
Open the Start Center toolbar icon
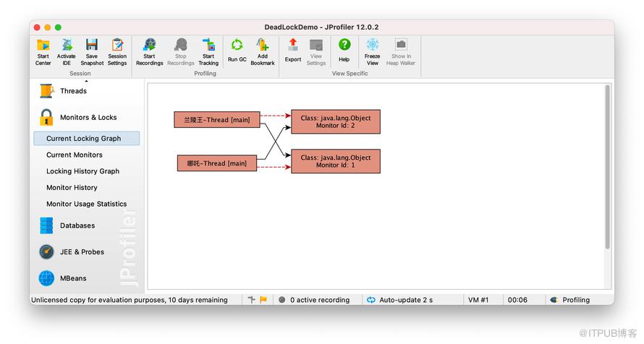[43, 45]
